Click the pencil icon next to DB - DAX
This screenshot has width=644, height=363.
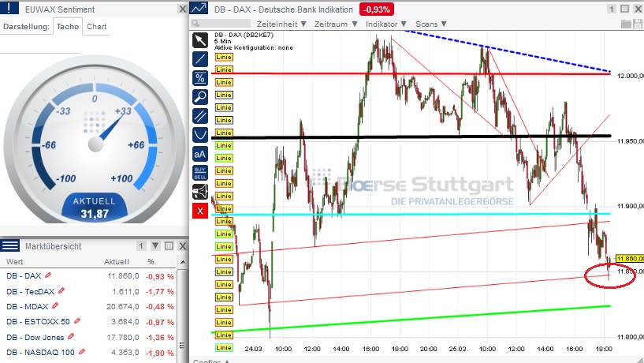(x=47, y=275)
